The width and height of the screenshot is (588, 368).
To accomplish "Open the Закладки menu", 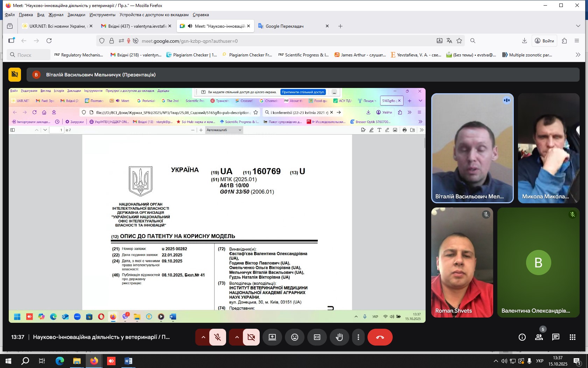I will (76, 15).
